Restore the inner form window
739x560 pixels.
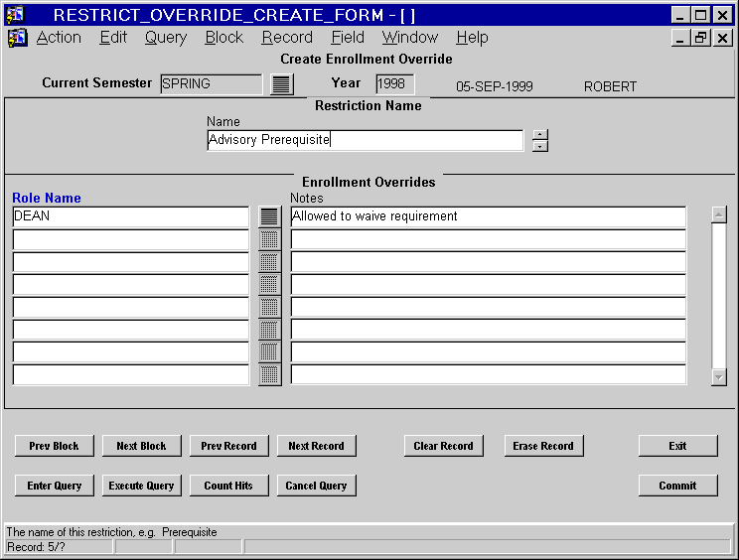tap(700, 38)
